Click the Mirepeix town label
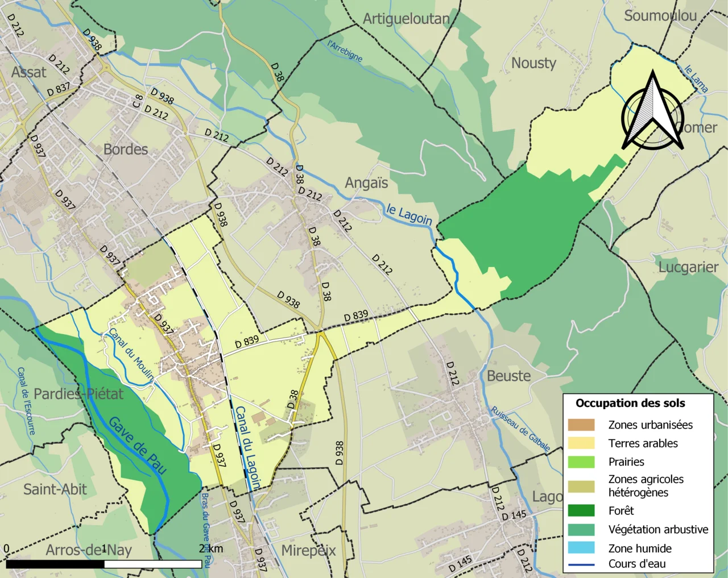Viewport: 728px width, 578px height. coord(308,551)
